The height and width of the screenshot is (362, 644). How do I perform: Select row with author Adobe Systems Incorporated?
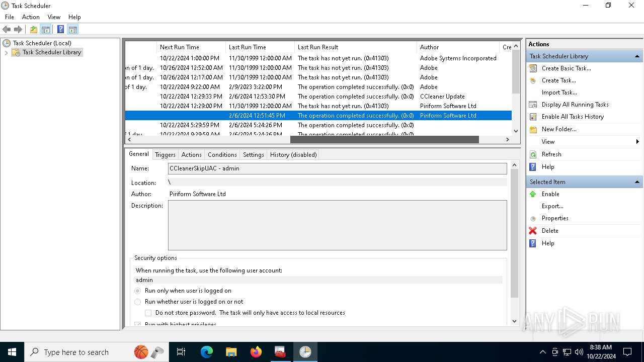click(x=318, y=58)
